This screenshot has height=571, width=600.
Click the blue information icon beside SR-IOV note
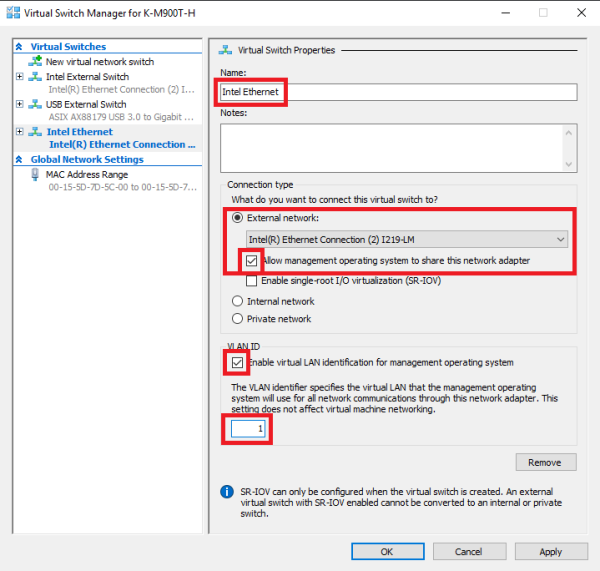point(227,491)
